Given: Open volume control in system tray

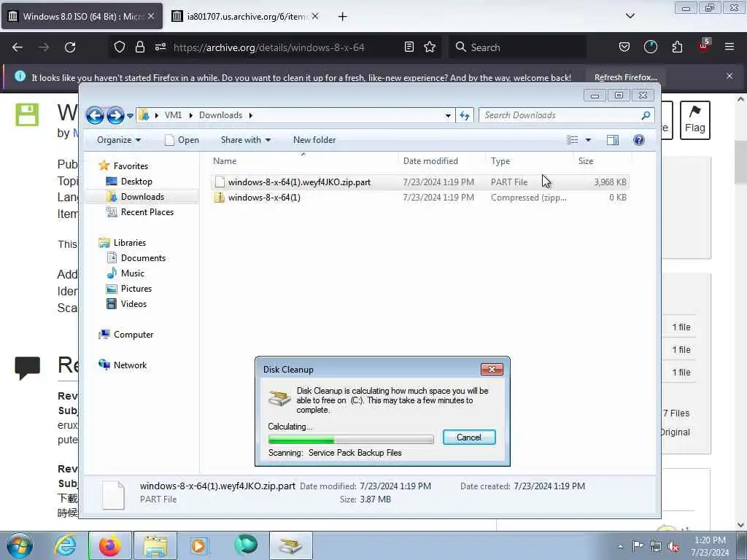Looking at the screenshot, I should point(673,547).
